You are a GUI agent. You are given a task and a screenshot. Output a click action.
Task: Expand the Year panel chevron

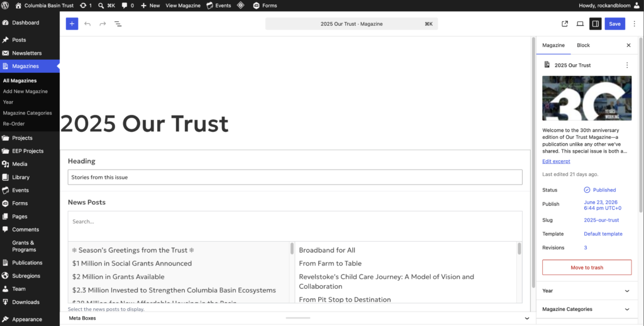click(627, 291)
